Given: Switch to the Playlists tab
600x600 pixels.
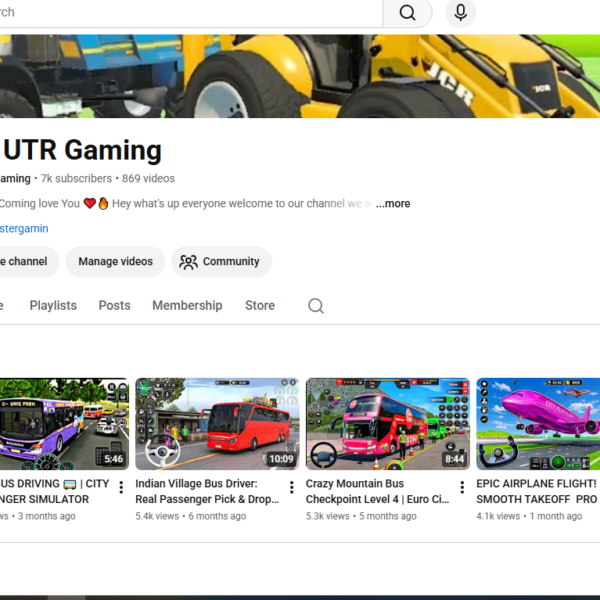Looking at the screenshot, I should point(53,305).
